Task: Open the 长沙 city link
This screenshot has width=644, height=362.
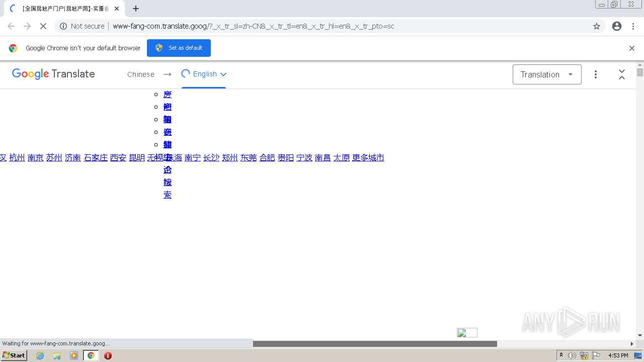Action: 211,158
